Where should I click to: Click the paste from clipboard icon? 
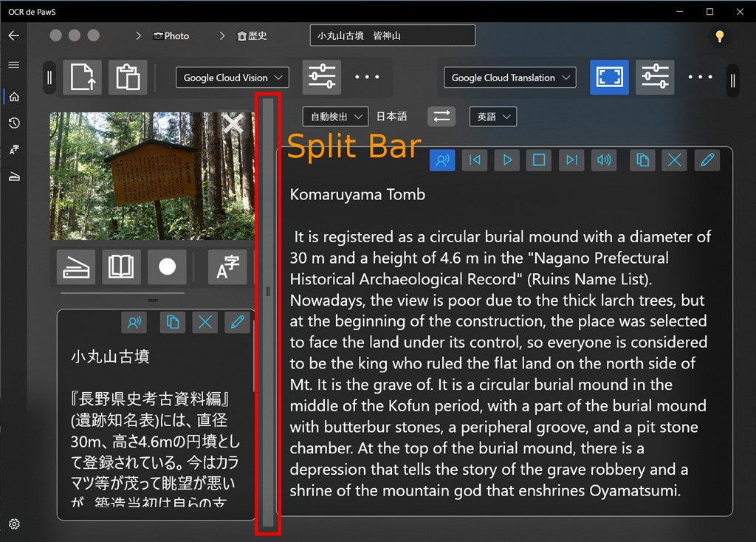[128, 78]
